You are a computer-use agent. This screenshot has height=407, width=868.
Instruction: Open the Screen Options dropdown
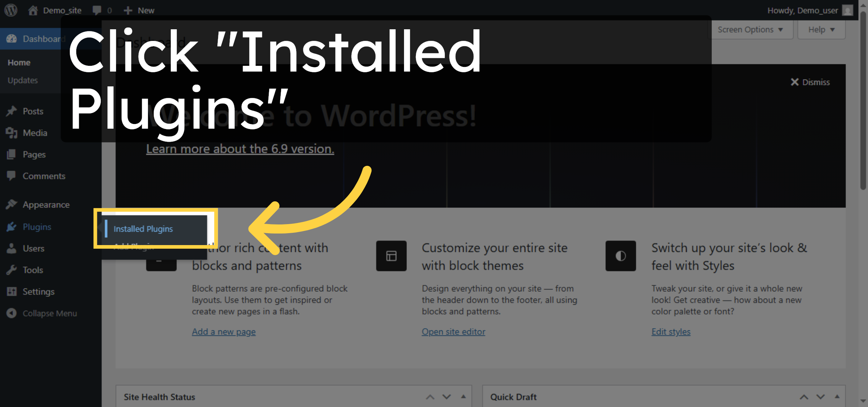coord(751,29)
